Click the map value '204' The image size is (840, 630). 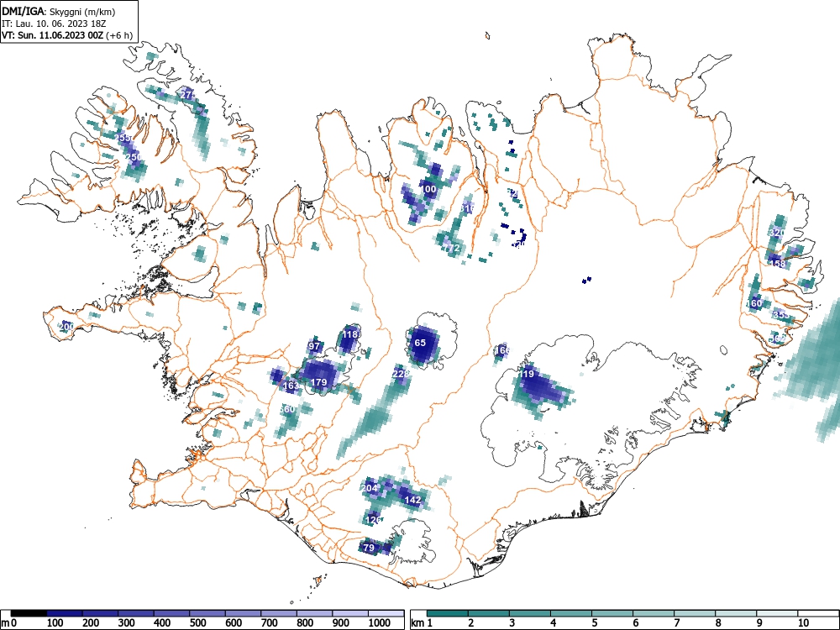click(x=369, y=488)
